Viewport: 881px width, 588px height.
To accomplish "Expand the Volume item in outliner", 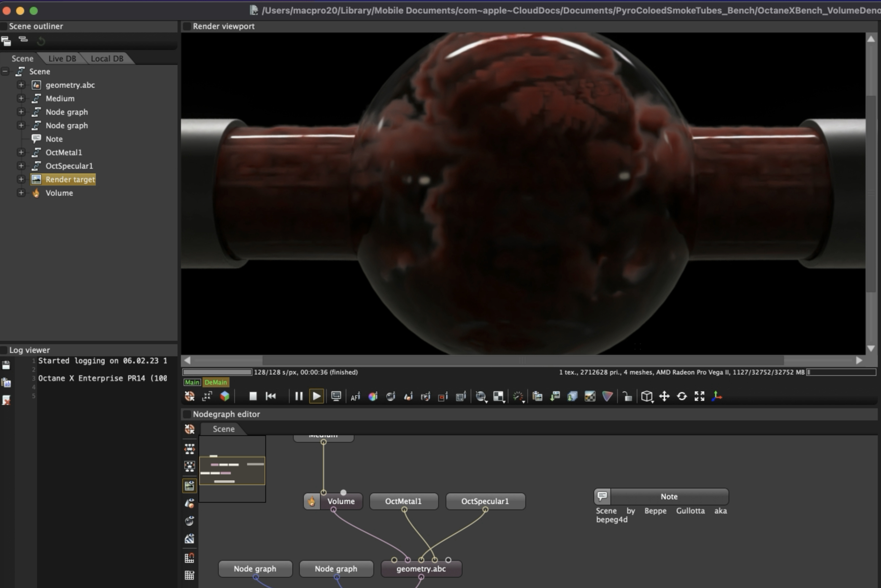I will (x=21, y=193).
